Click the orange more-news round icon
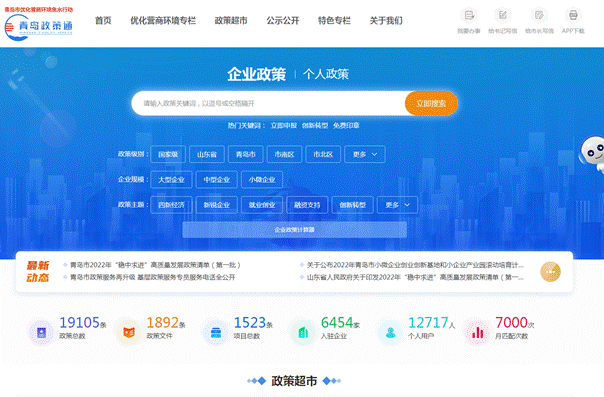This screenshot has height=397, width=604. (550, 271)
